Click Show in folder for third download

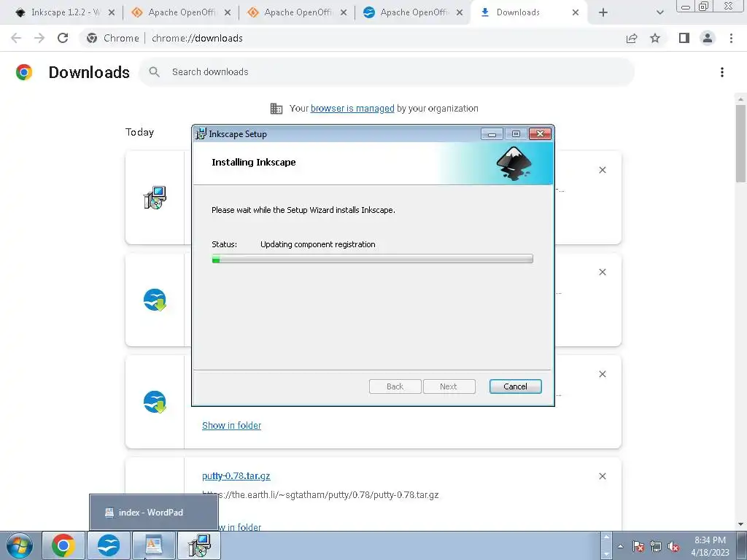point(231,426)
